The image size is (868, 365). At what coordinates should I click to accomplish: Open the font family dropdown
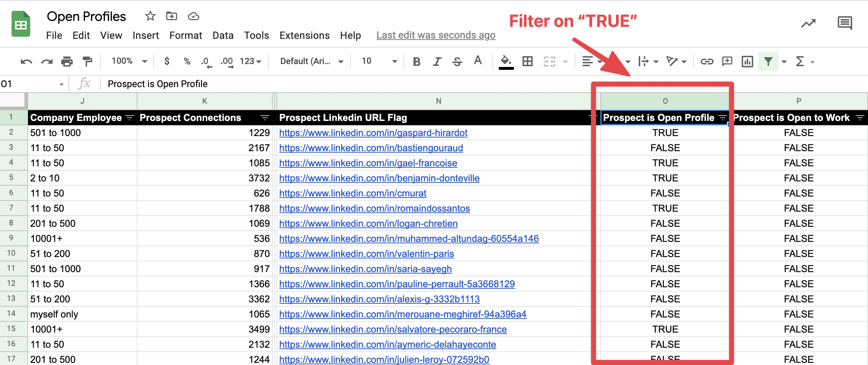(312, 61)
